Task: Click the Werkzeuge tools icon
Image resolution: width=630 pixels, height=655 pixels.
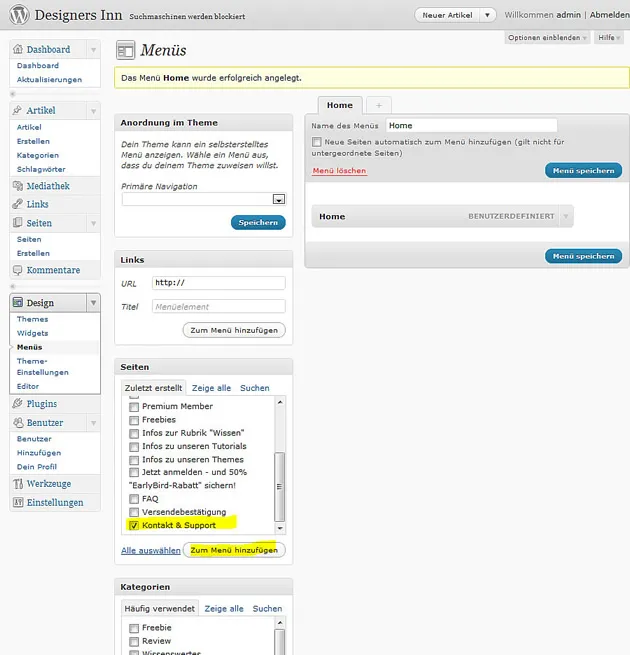Action: coord(18,484)
